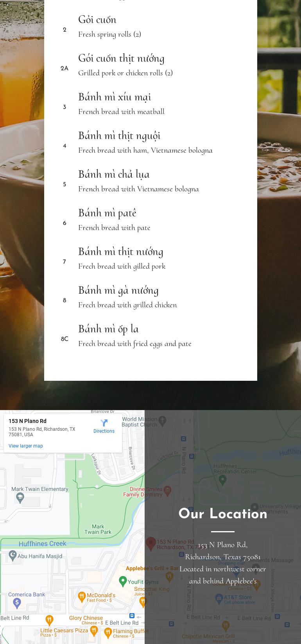Select the Little Caesars Pizza marker
The width and height of the screenshot is (301, 644).
(94, 631)
